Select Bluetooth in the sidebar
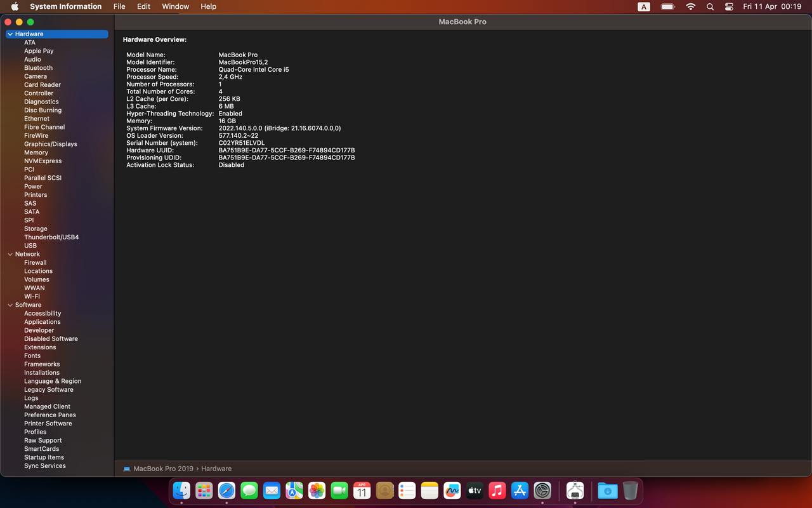Screen dimensions: 812x508 [38, 68]
